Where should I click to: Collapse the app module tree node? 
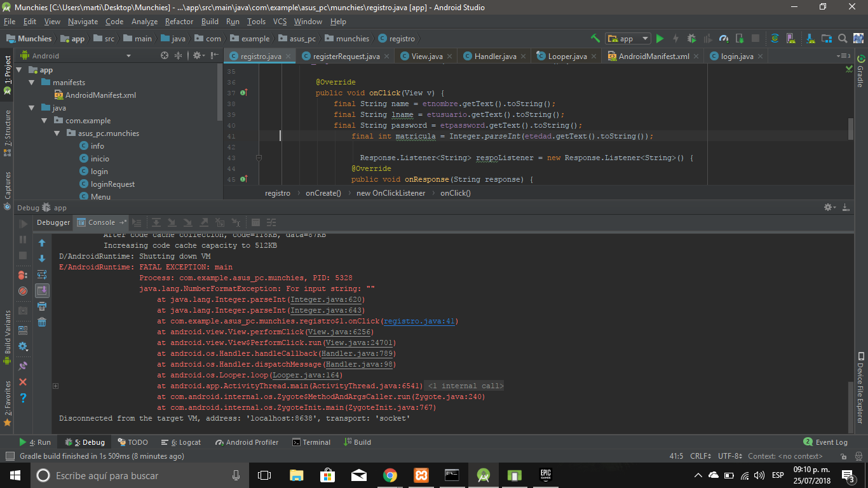pos(19,70)
